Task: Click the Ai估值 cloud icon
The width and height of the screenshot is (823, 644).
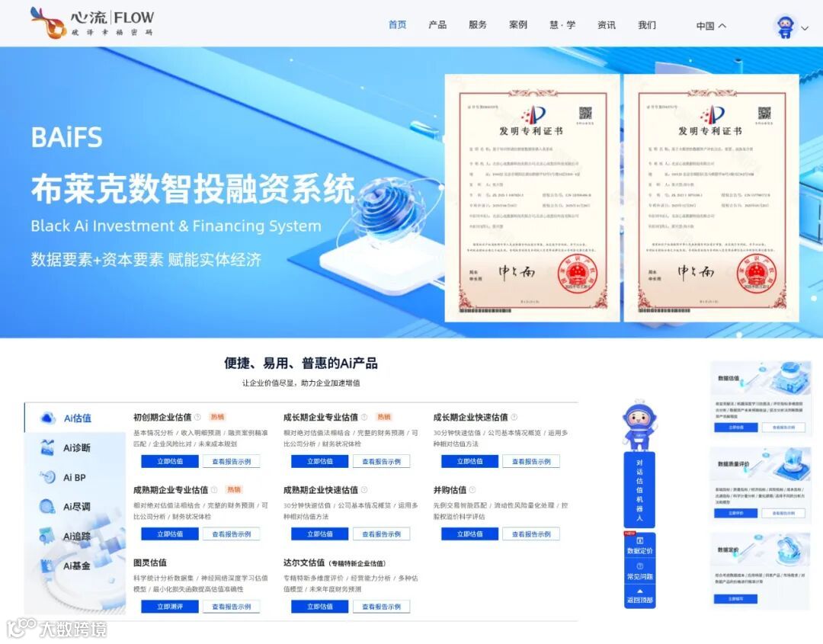Action: (x=48, y=418)
